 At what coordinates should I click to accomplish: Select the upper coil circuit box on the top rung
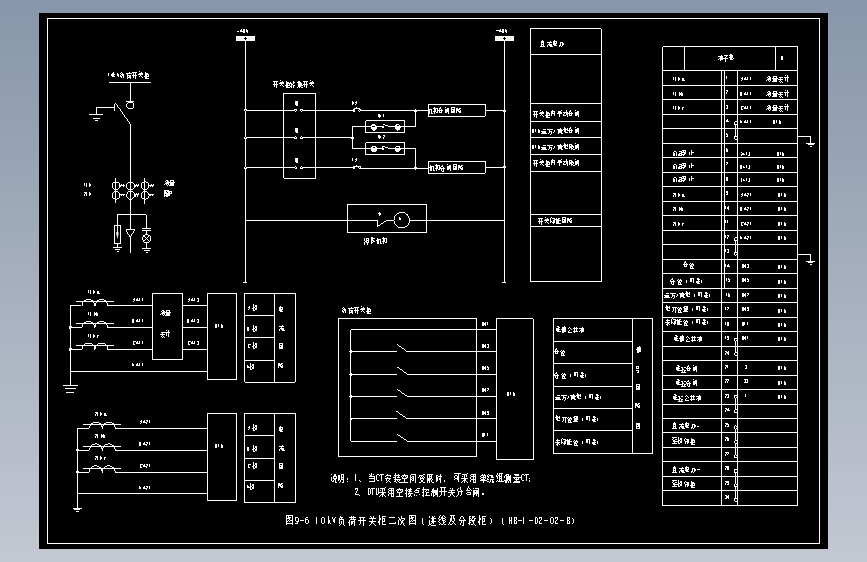pos(457,111)
